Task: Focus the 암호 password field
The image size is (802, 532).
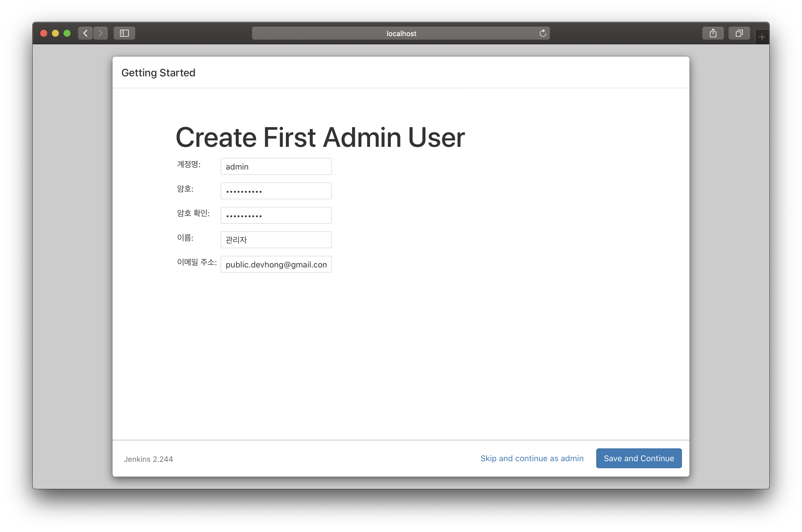Action: [276, 191]
